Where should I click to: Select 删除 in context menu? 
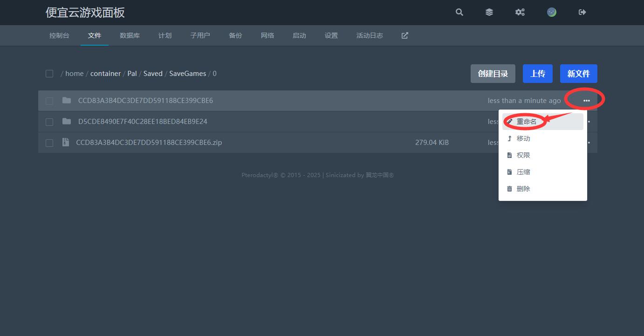pos(543,189)
